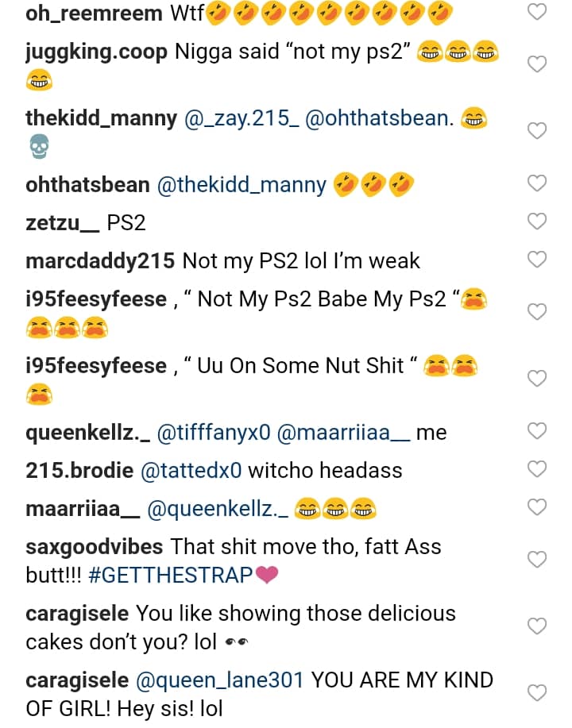Toggle like on maarriiaa__'s emoji reply
Viewport: 572px width, 728px height.
coord(538,507)
